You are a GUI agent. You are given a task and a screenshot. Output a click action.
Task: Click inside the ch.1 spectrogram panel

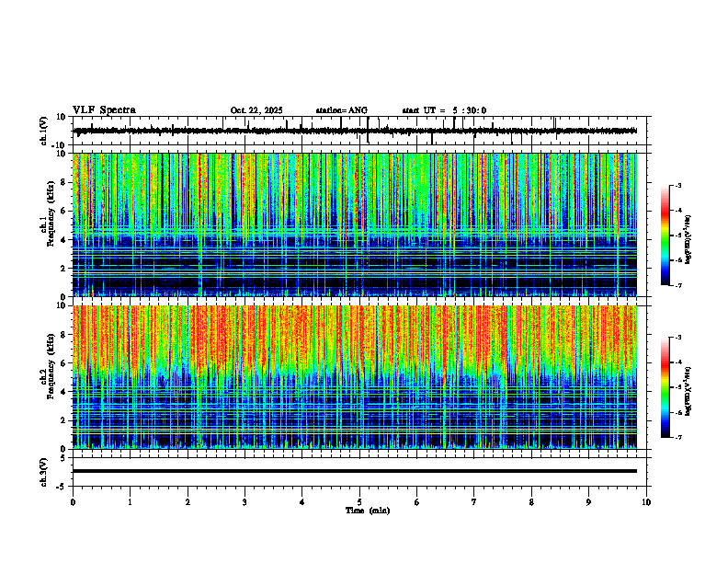click(x=355, y=224)
